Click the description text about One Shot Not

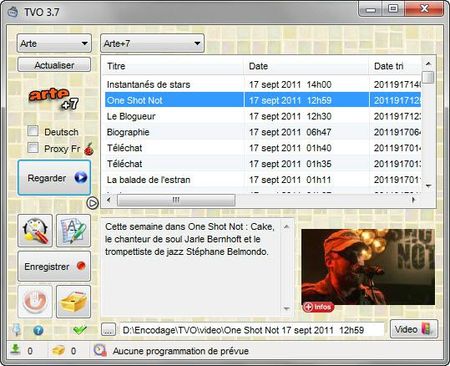[190, 239]
